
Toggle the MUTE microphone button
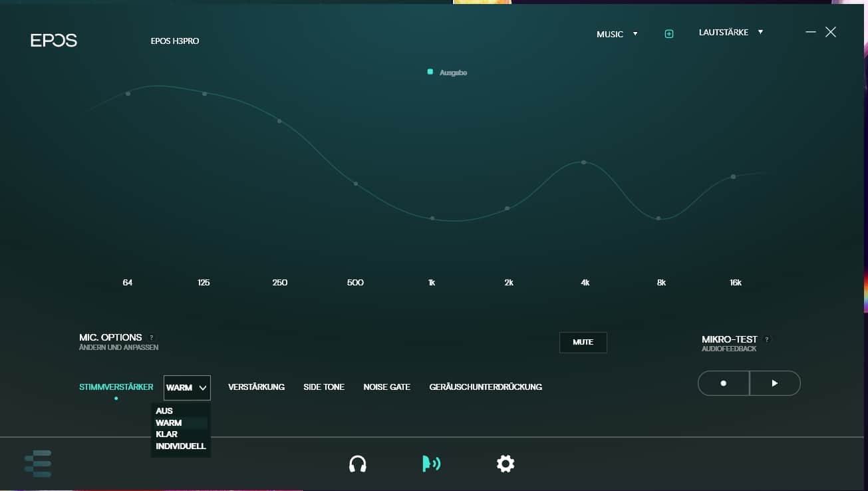point(583,343)
